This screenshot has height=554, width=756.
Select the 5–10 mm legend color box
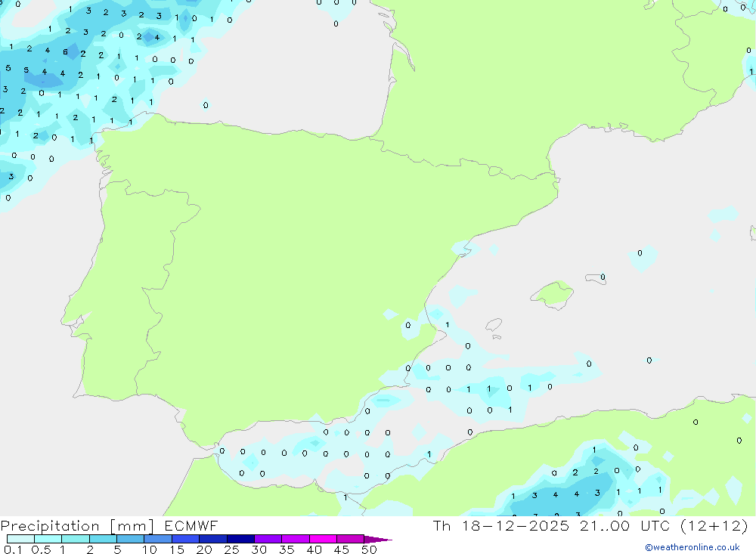coord(131,539)
